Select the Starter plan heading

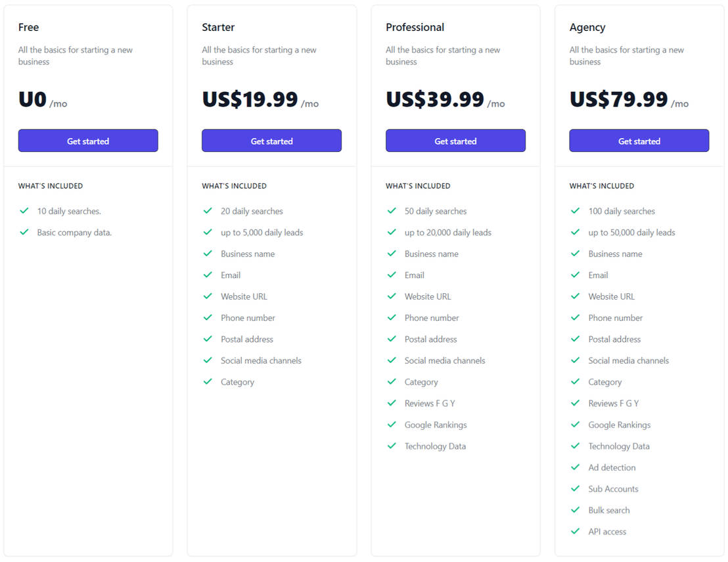tap(218, 27)
